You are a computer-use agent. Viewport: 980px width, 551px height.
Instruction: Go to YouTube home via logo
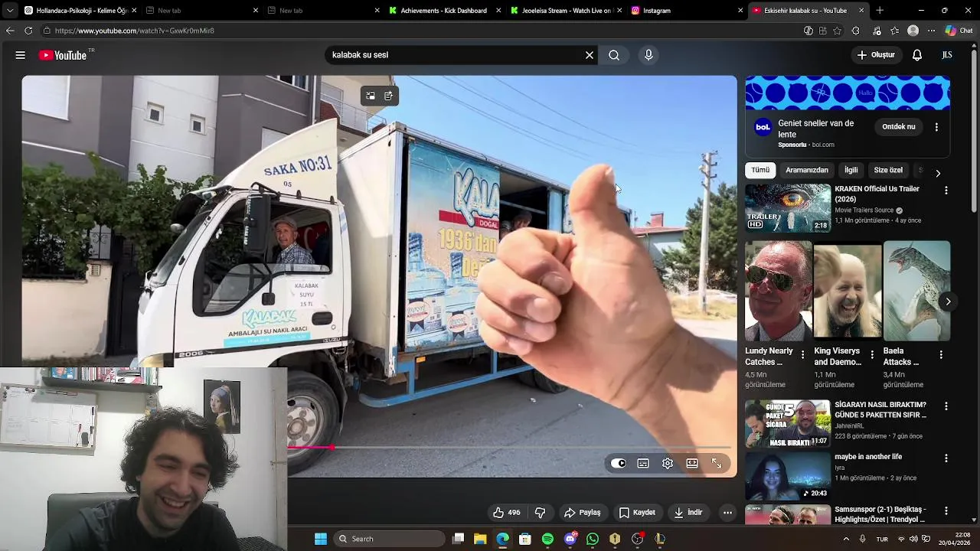point(63,55)
